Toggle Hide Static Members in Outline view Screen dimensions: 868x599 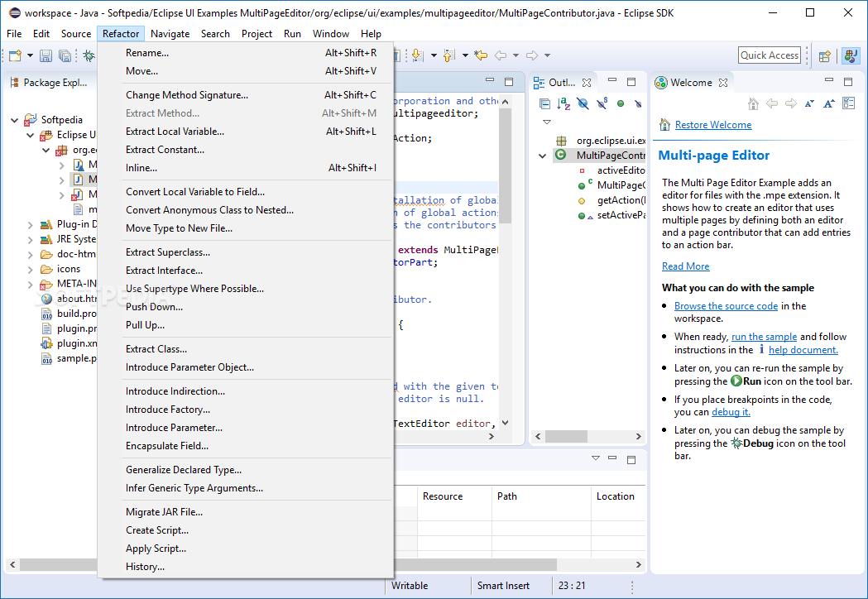click(602, 103)
